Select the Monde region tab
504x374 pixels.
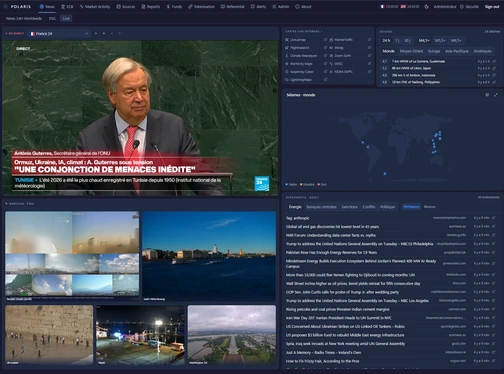[388, 51]
